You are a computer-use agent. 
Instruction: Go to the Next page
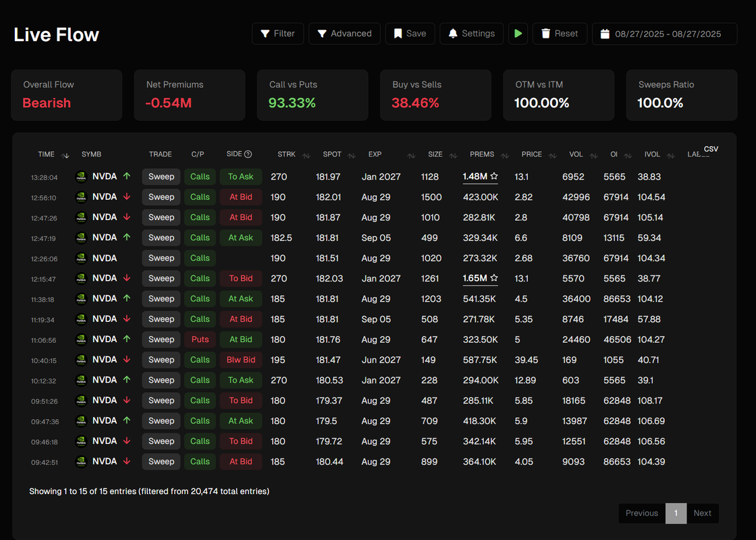tap(703, 513)
